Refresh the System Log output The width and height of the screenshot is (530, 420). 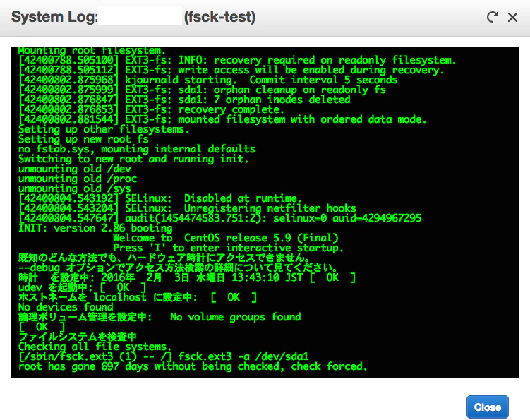click(x=493, y=17)
